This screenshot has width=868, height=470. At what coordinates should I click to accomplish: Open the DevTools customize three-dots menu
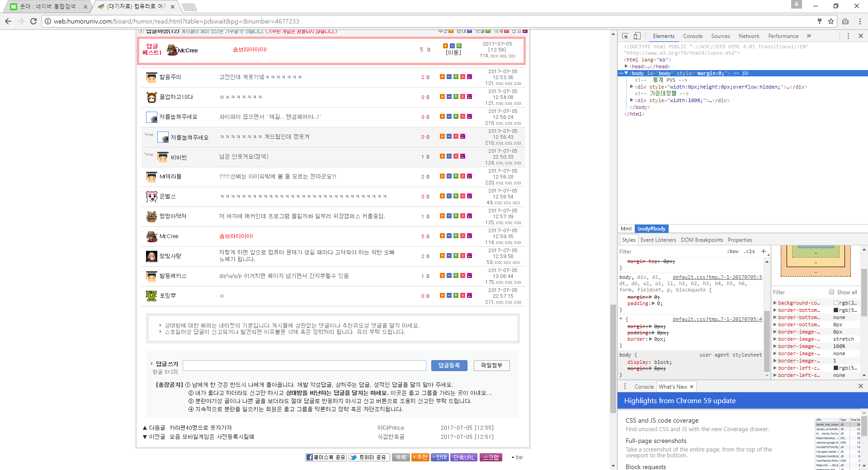(x=848, y=36)
